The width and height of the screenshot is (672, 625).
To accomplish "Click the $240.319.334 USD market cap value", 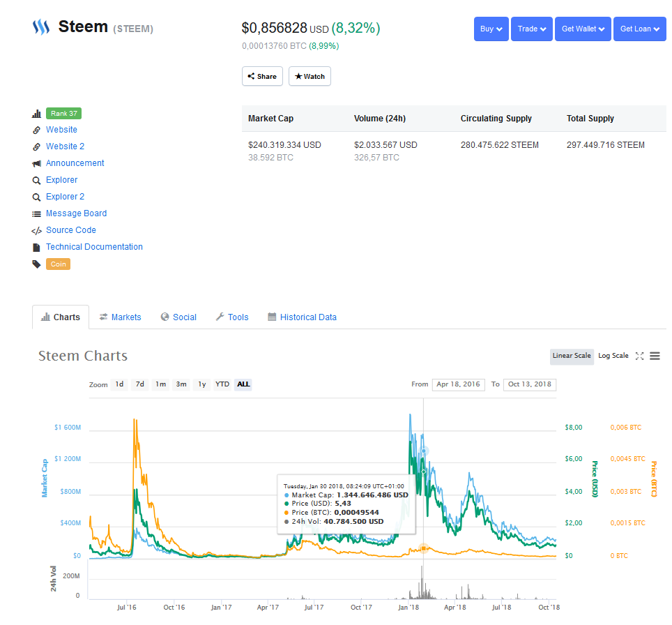I will [284, 145].
